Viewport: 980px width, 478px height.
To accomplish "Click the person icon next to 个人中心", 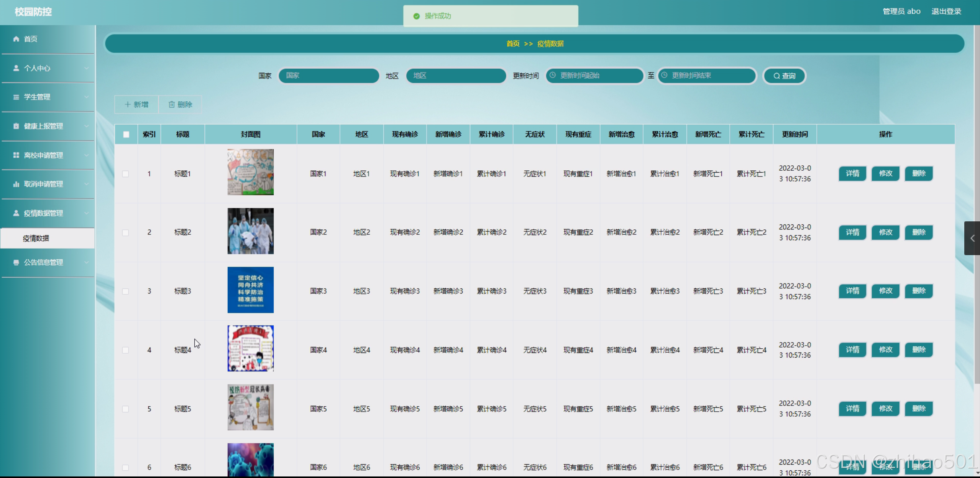I will 16,68.
